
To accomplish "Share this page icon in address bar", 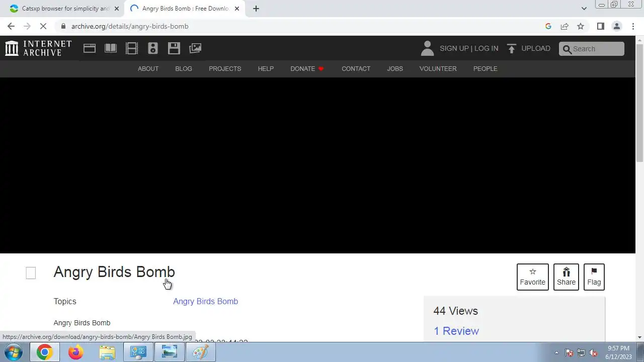I will [565, 26].
